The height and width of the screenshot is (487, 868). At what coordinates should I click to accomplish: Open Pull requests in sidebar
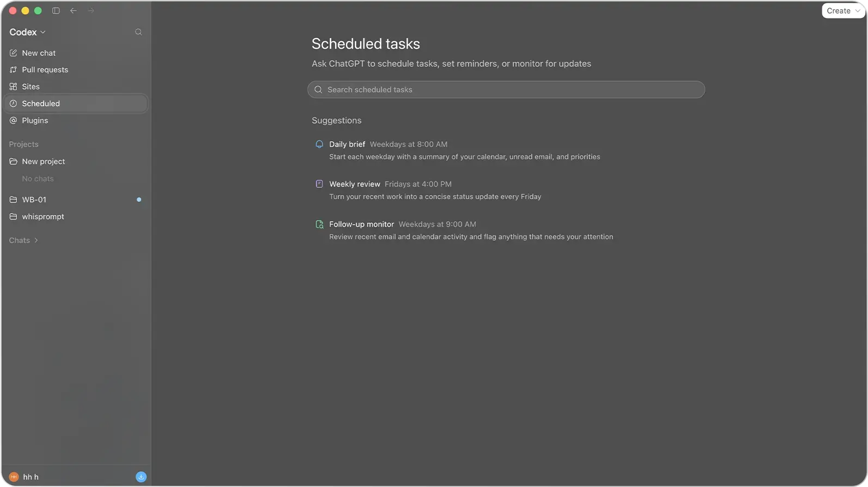pyautogui.click(x=76, y=70)
